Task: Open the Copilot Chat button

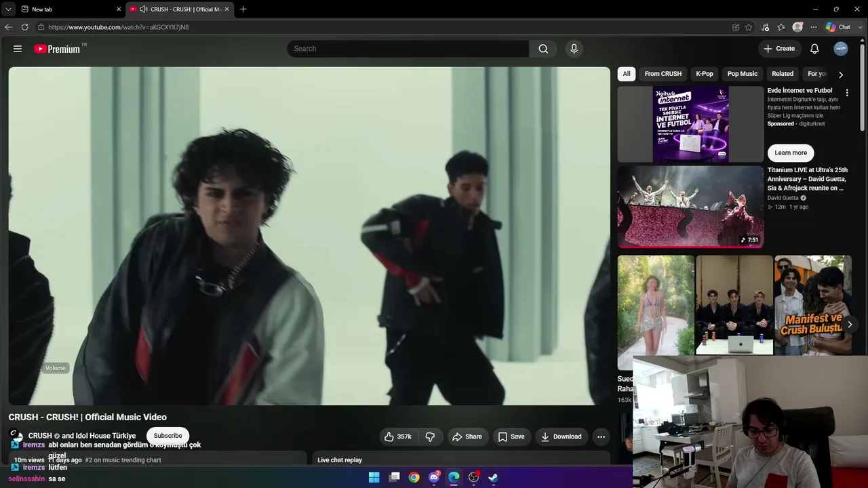Action: [x=838, y=27]
